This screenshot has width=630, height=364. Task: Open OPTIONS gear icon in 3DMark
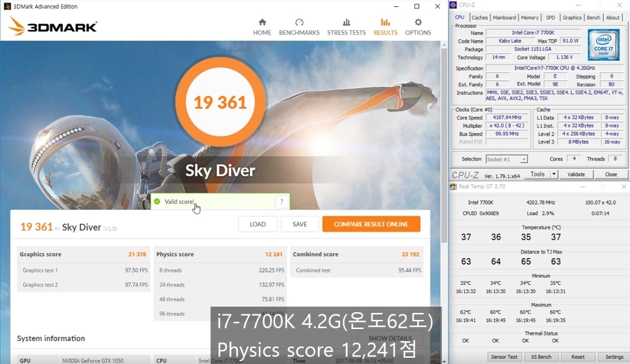[419, 22]
